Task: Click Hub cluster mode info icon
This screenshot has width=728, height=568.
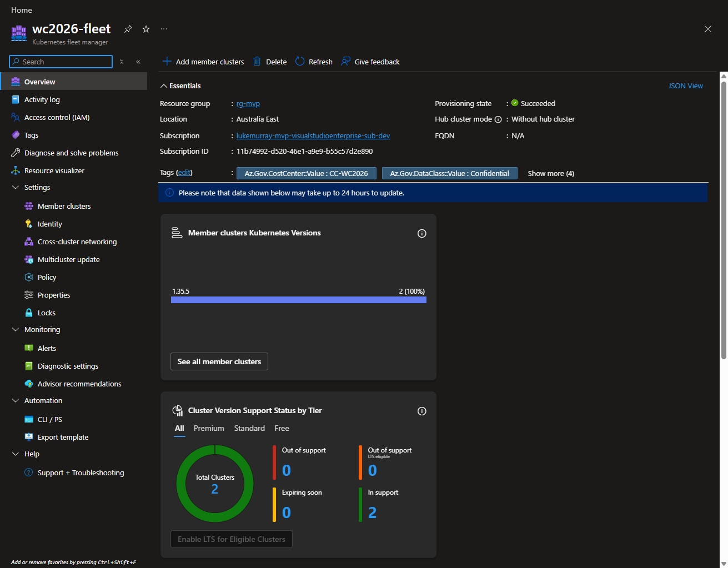Action: pyautogui.click(x=498, y=119)
